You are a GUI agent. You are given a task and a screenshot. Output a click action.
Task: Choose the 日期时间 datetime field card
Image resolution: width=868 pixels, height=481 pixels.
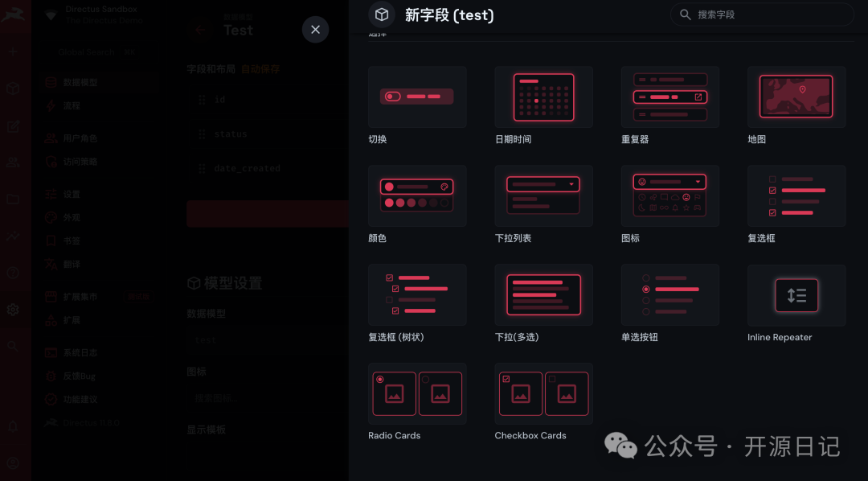coord(543,97)
